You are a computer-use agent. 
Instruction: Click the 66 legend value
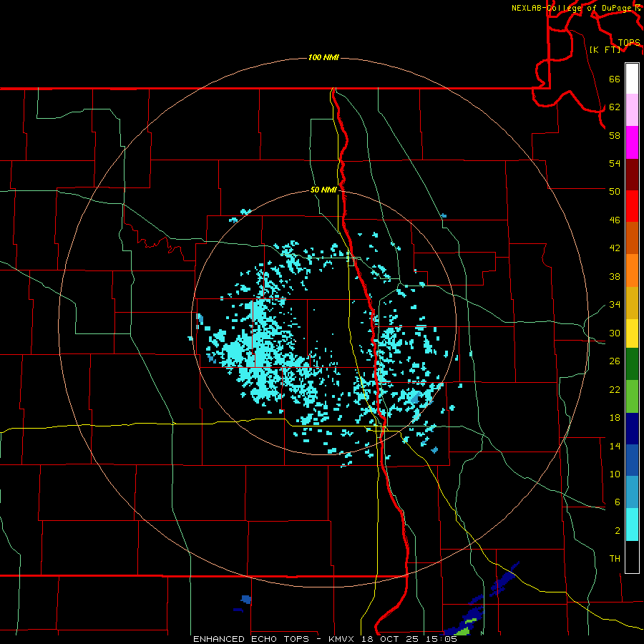point(615,79)
